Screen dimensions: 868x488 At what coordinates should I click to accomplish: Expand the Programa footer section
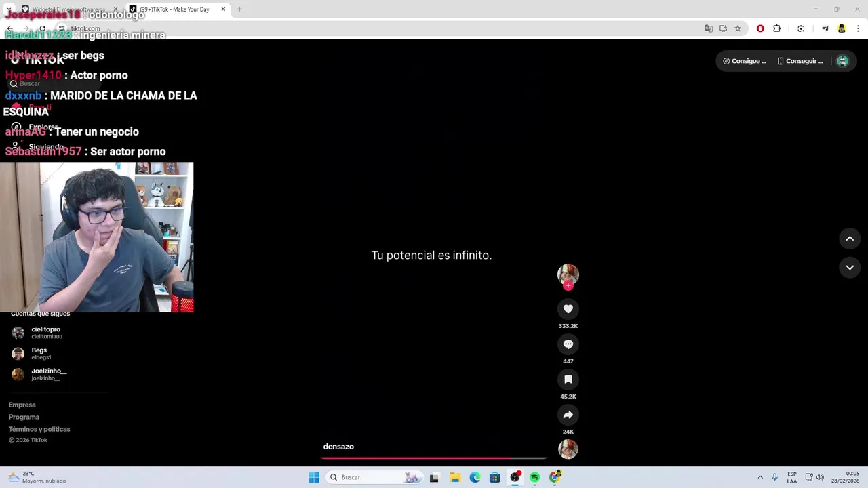(x=24, y=417)
